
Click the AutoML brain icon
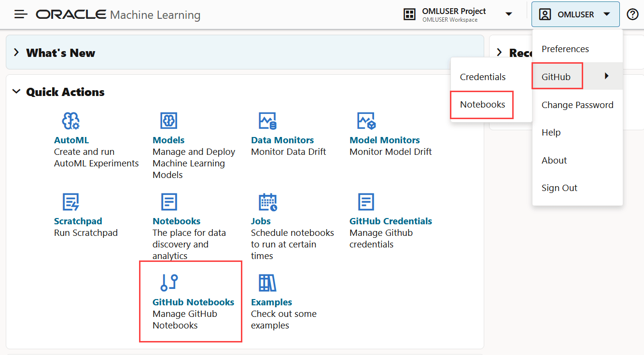[71, 121]
